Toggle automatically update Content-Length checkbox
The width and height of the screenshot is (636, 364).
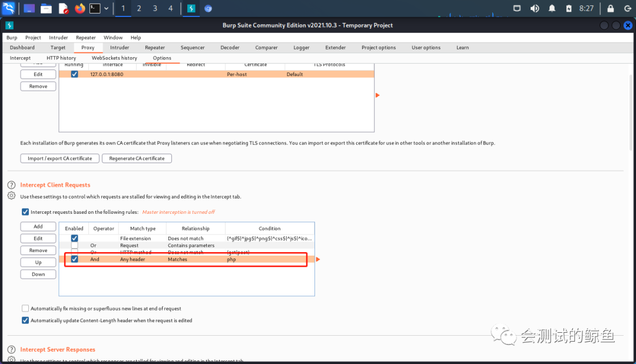pyautogui.click(x=25, y=320)
